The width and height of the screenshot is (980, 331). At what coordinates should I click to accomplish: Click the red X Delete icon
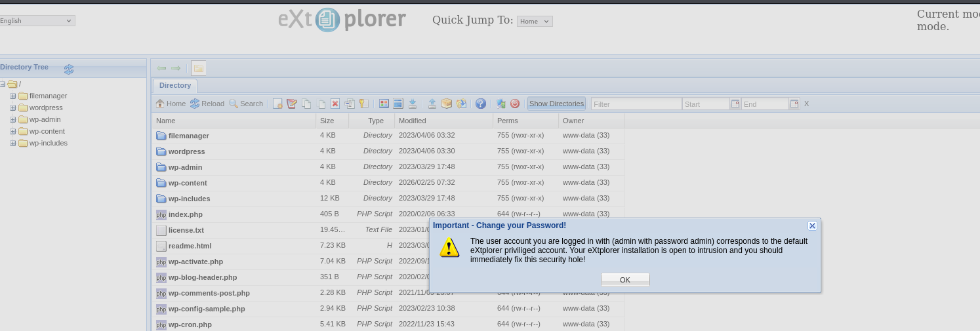tap(335, 104)
